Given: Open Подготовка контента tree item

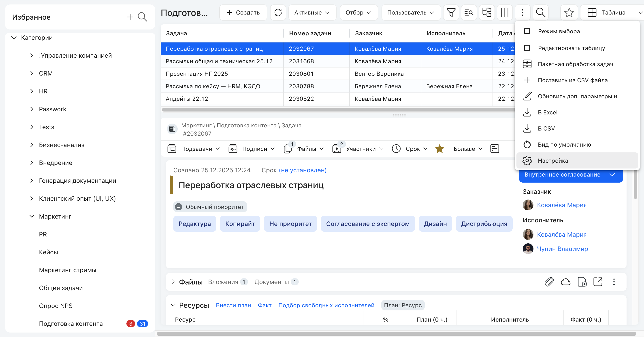Looking at the screenshot, I should [x=71, y=324].
